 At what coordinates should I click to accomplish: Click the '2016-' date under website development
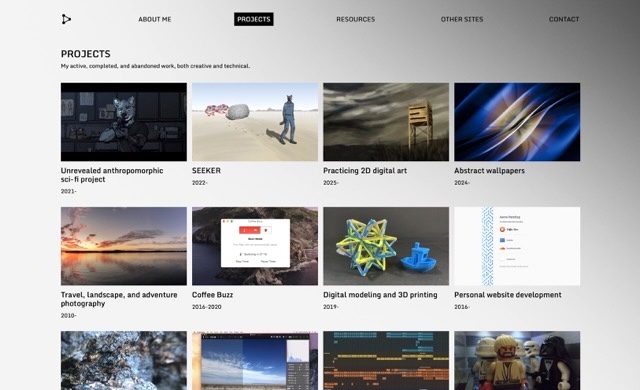tap(462, 307)
